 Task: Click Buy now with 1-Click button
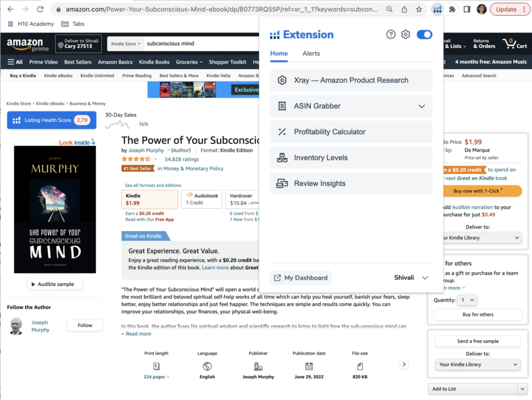click(482, 191)
